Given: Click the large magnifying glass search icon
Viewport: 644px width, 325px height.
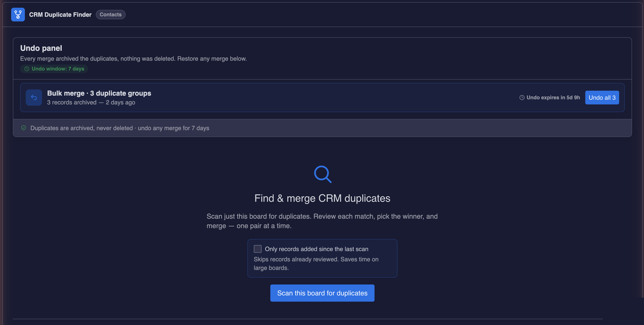Looking at the screenshot, I should point(323,174).
